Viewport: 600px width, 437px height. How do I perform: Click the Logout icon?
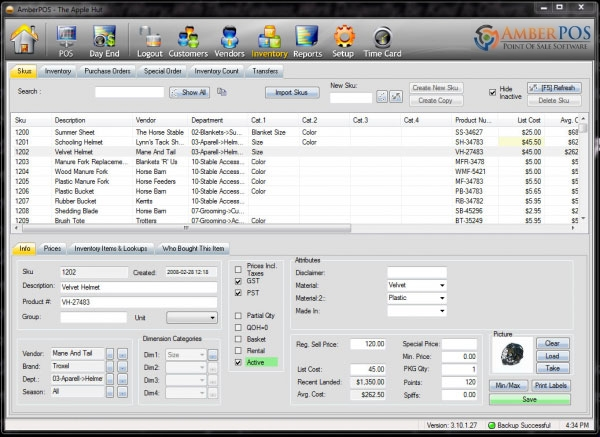point(151,39)
